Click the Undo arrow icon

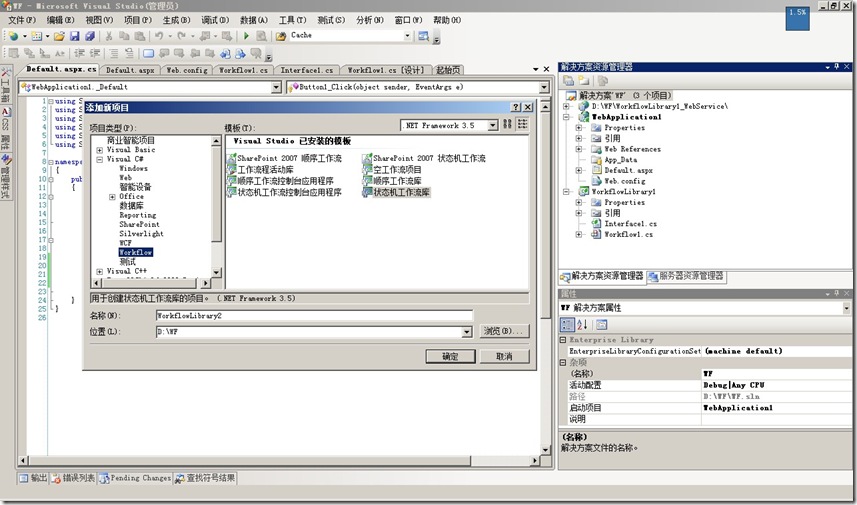159,36
